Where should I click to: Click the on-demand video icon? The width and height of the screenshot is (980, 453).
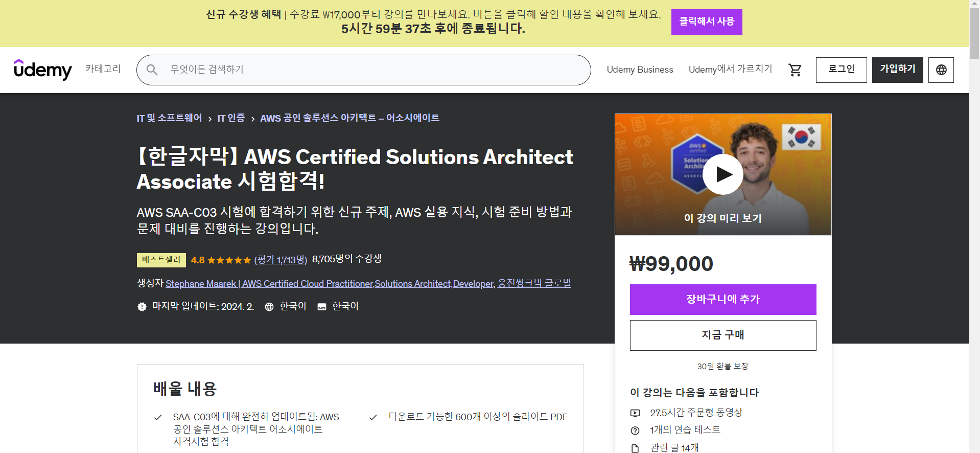pyautogui.click(x=635, y=413)
